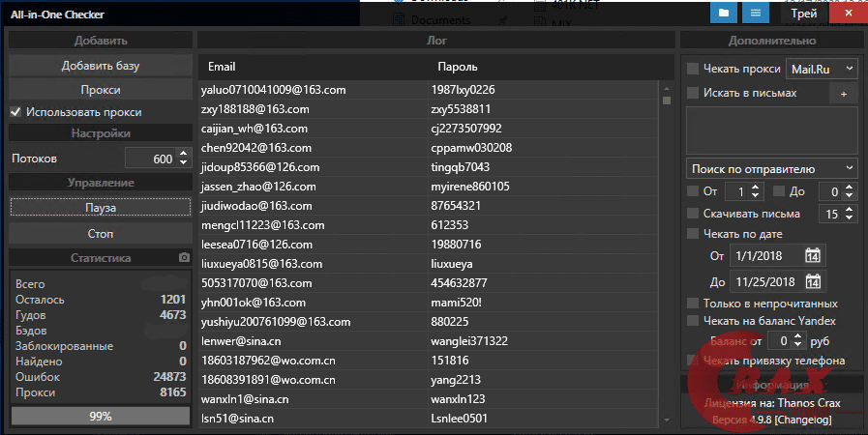Click the 99% progress bar
The height and width of the screenshot is (435, 868).
[101, 417]
